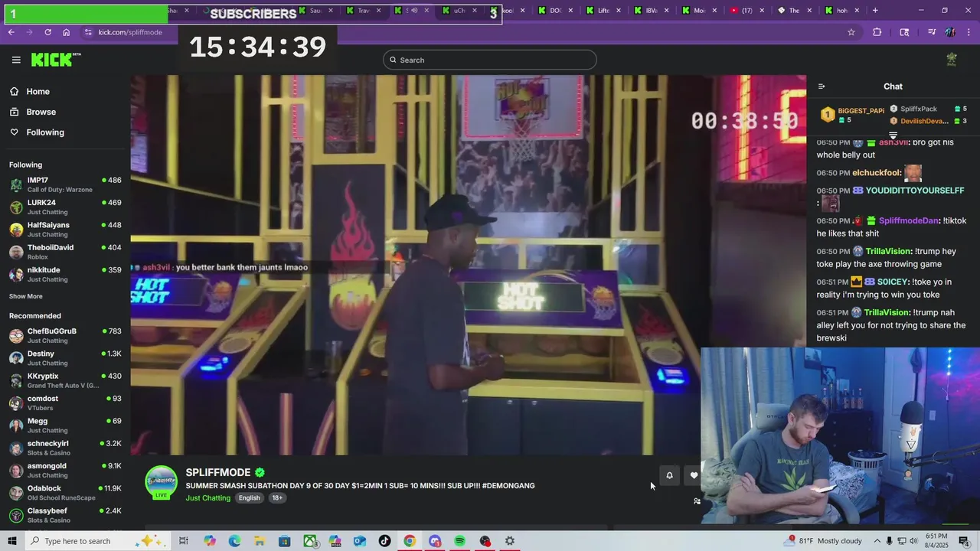Viewport: 980px width, 551px height.
Task: Click SPLIFFMODE streamer avatar with LIVE badge
Action: tap(162, 483)
